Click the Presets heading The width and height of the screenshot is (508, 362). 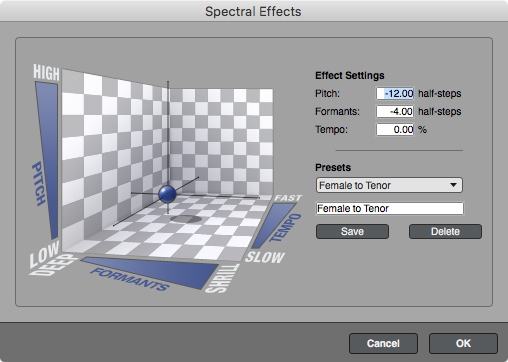[x=333, y=167]
